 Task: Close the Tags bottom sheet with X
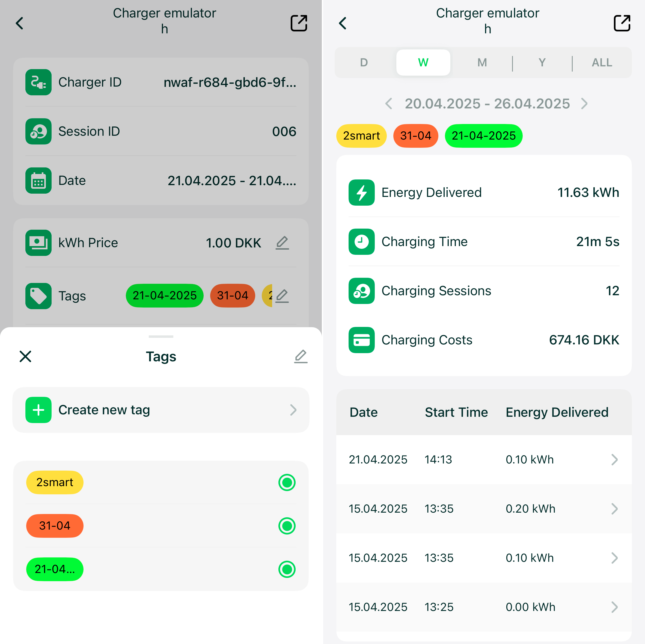pos(25,356)
